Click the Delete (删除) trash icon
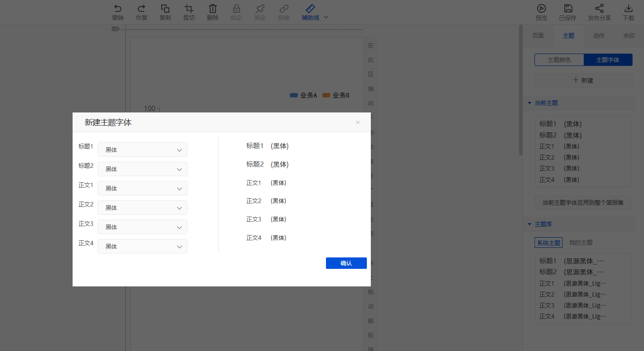The height and width of the screenshot is (351, 644). pos(212,8)
